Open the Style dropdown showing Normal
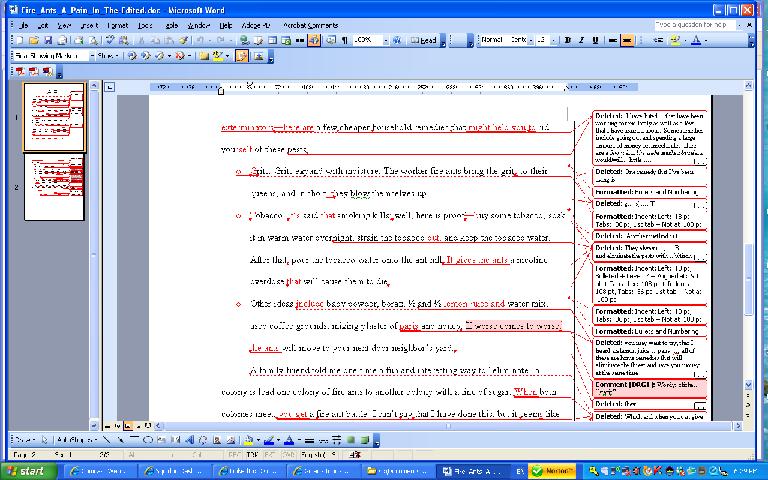 [530, 40]
